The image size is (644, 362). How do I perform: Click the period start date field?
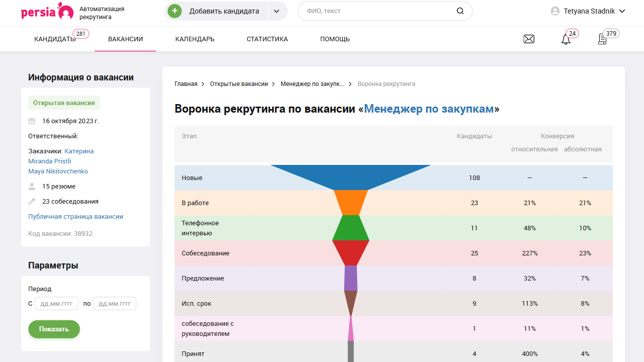point(56,303)
